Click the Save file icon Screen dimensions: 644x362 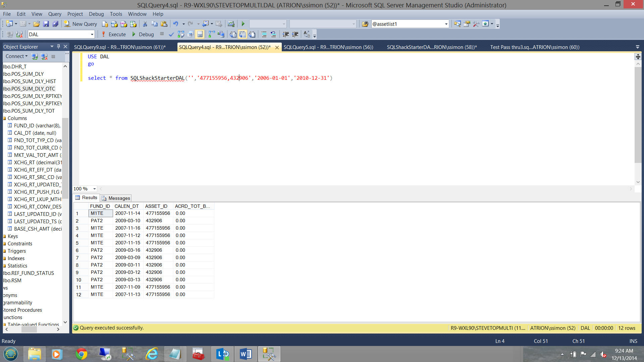[x=46, y=24]
